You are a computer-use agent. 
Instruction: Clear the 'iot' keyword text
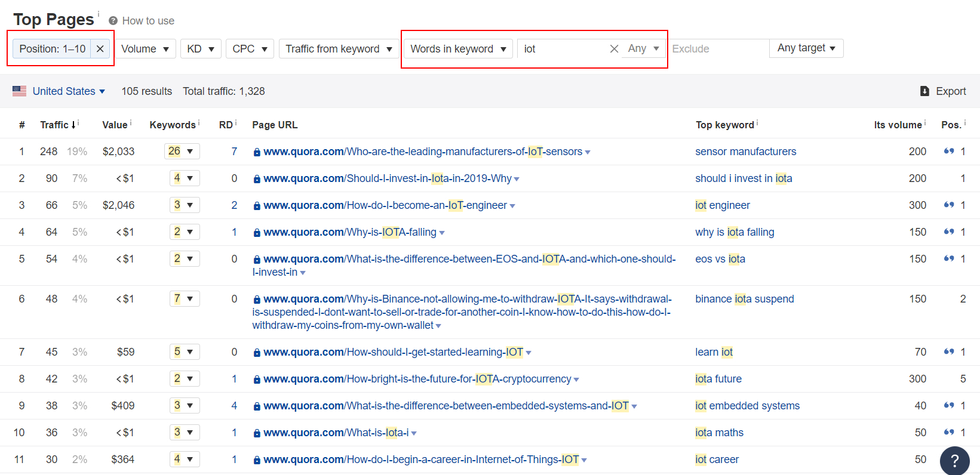(614, 49)
